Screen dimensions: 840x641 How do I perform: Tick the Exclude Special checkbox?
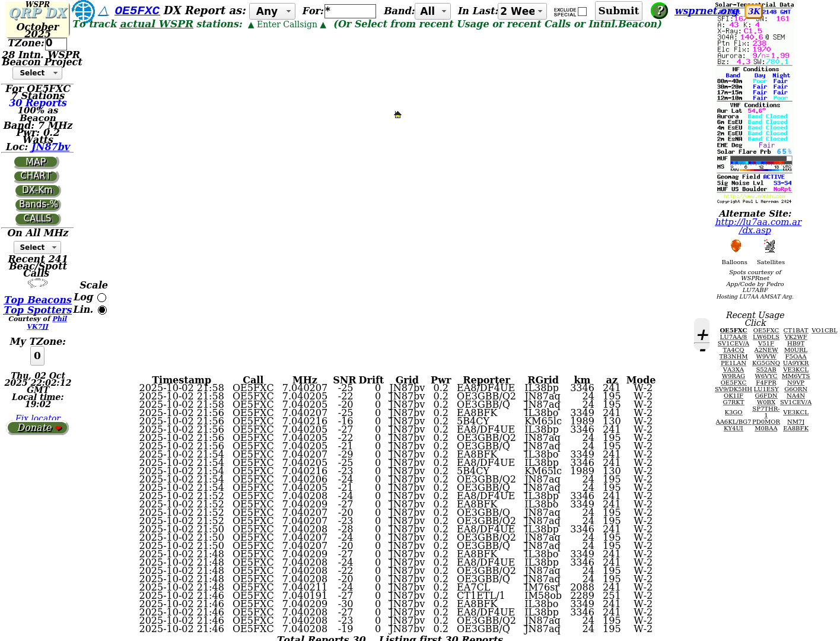coord(582,11)
